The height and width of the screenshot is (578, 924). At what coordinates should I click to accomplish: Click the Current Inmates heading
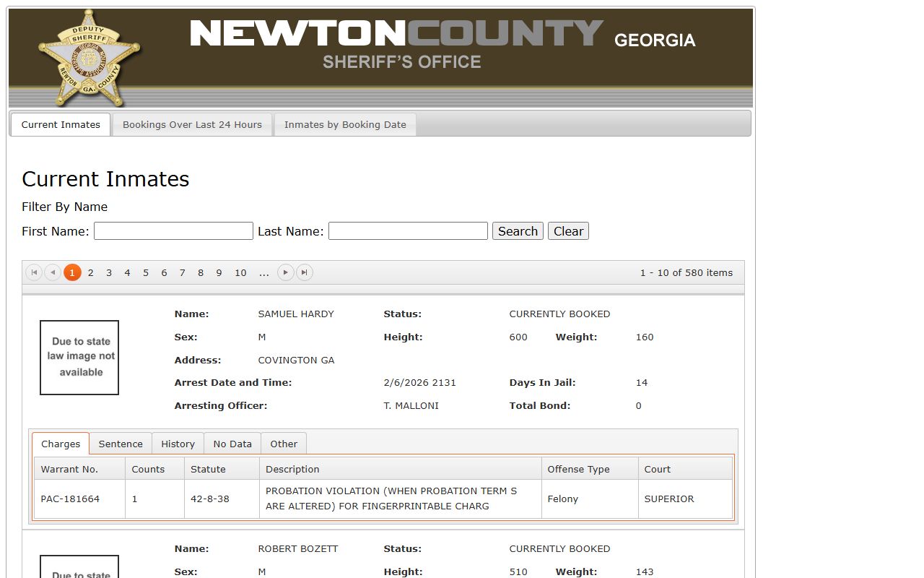[105, 179]
